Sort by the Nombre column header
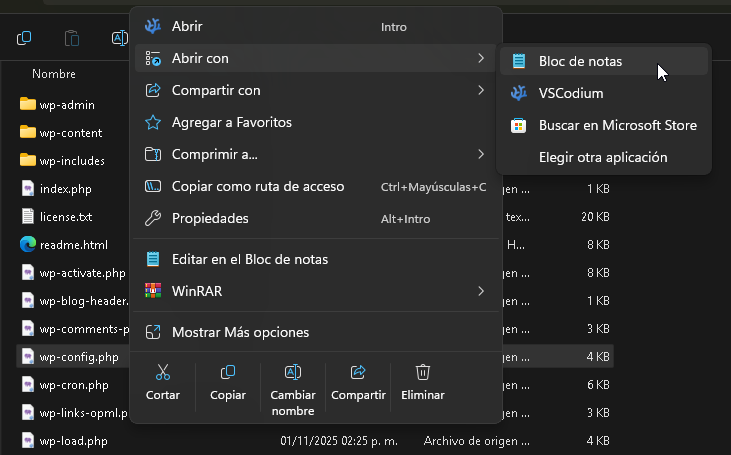Image resolution: width=731 pixels, height=455 pixels. click(54, 74)
